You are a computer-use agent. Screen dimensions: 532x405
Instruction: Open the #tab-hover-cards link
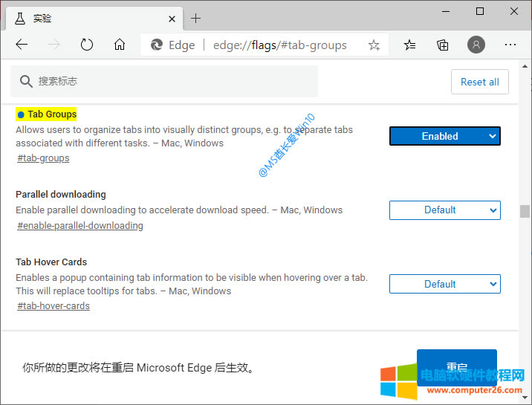pos(53,305)
